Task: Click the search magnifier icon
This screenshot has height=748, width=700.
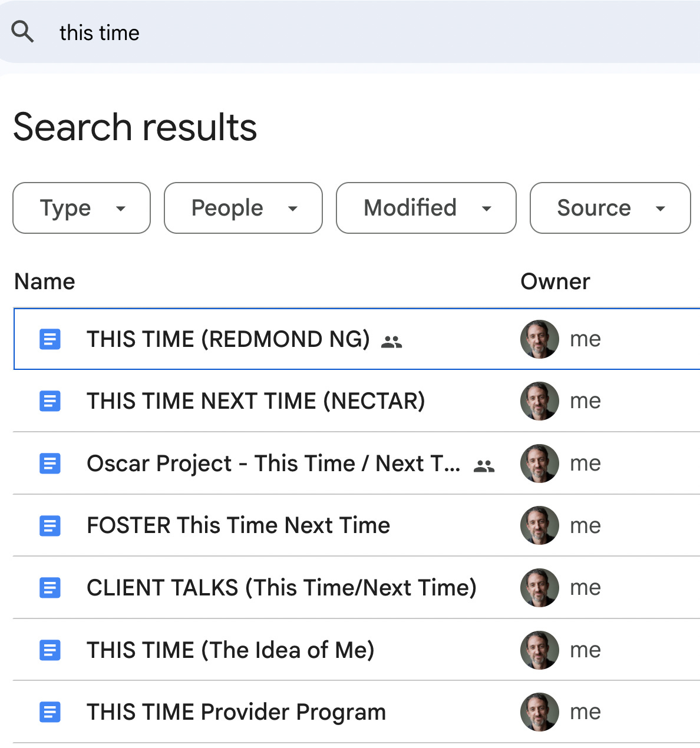Action: tap(22, 32)
